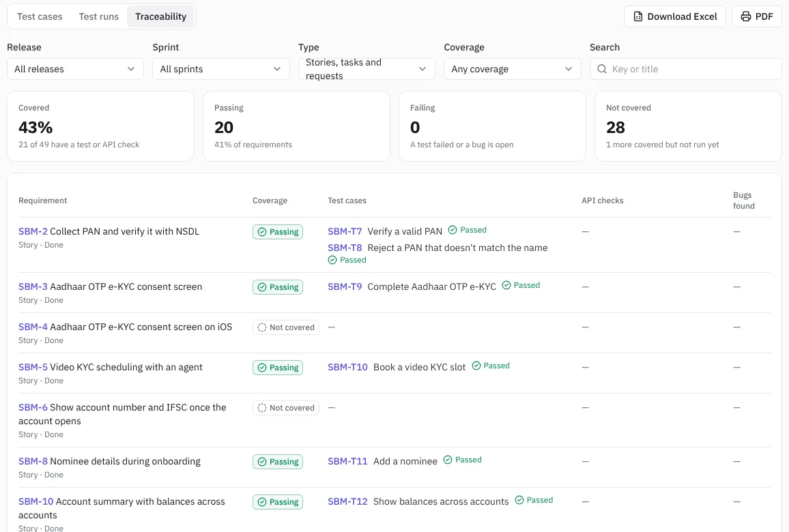Click the Download Excel button
Viewport: 789px width, 532px height.
pyautogui.click(x=675, y=16)
